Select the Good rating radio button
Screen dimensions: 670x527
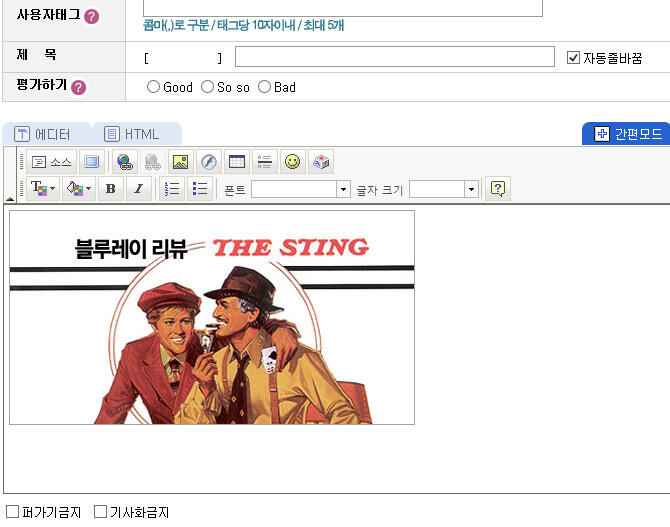pos(153,87)
